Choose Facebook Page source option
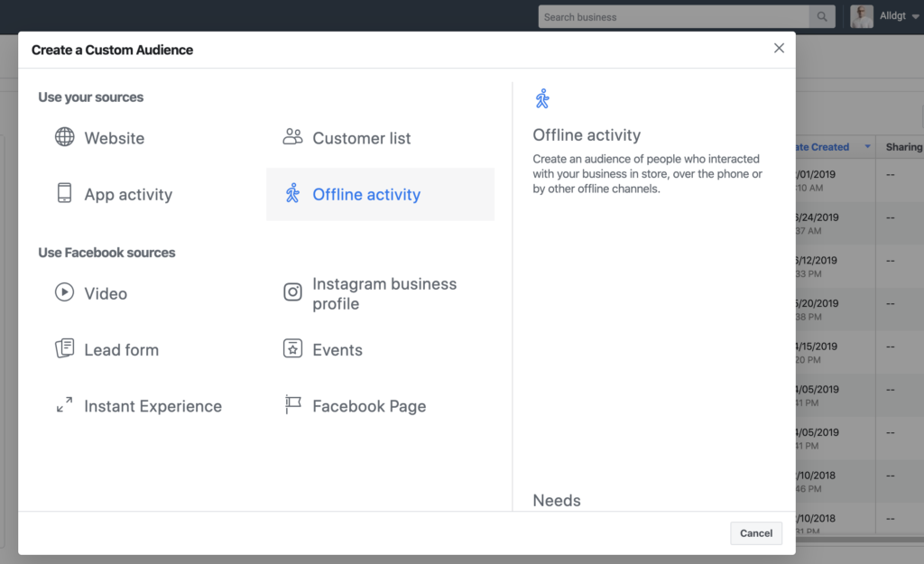Screen dimensions: 924x564 coord(369,406)
